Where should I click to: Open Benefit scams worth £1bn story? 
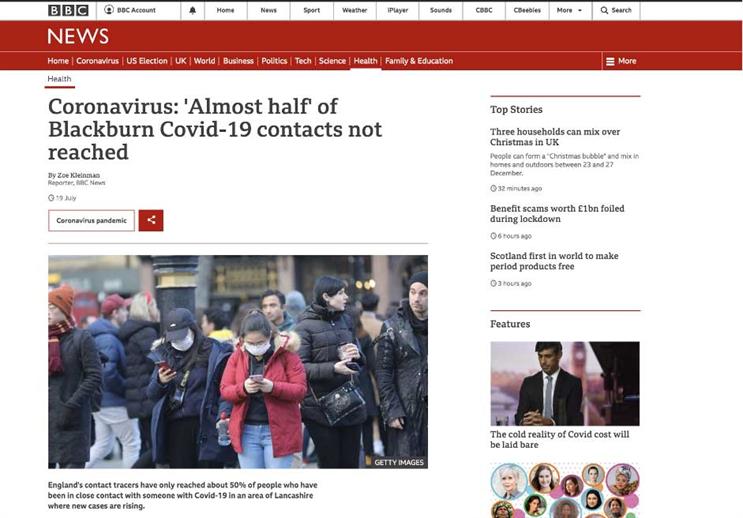pyautogui.click(x=557, y=214)
